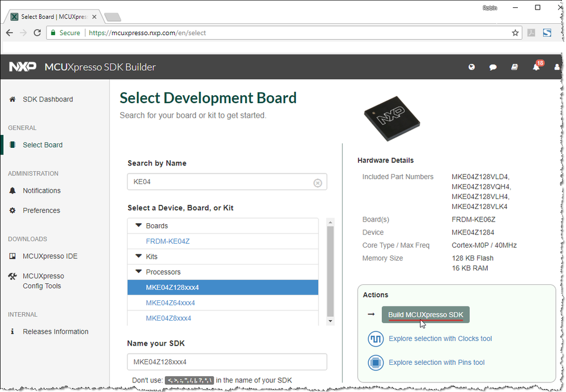The image size is (566, 392).
Task: Open notifications bell with 18 badge
Action: coord(537,67)
